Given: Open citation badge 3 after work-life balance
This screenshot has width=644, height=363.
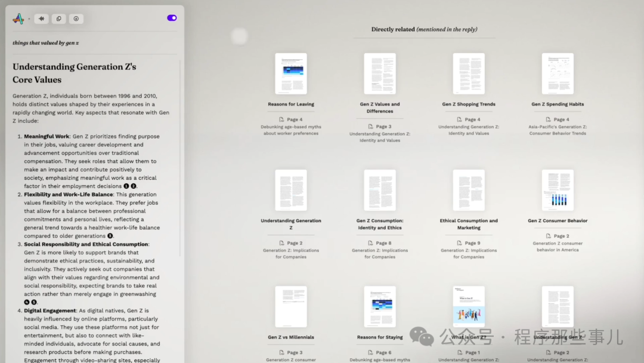Looking at the screenshot, I should coord(110,236).
